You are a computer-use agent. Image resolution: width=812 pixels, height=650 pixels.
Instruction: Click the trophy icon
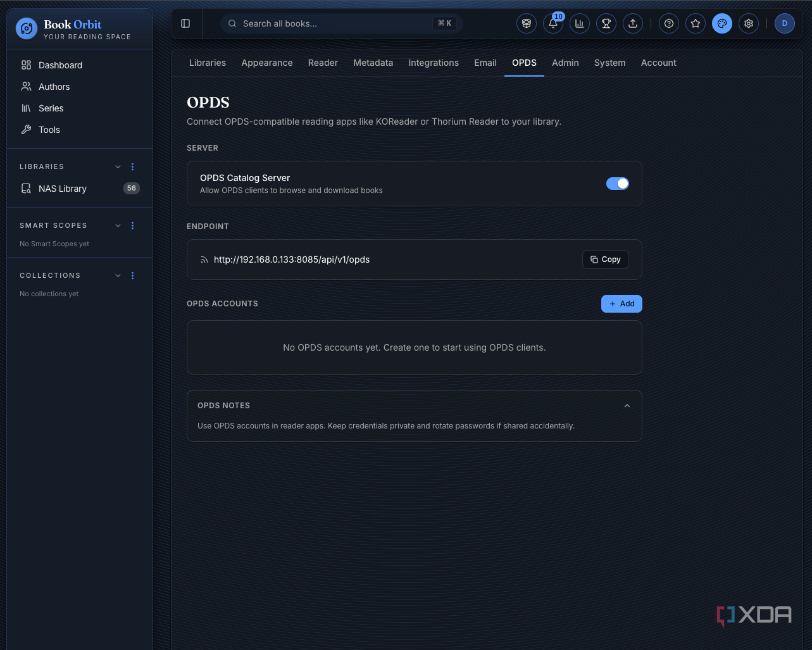pos(606,23)
